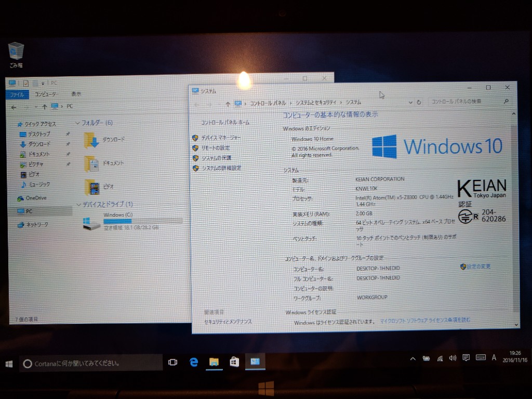Refresh the System window address bar
The height and width of the screenshot is (399, 532).
pos(419,102)
